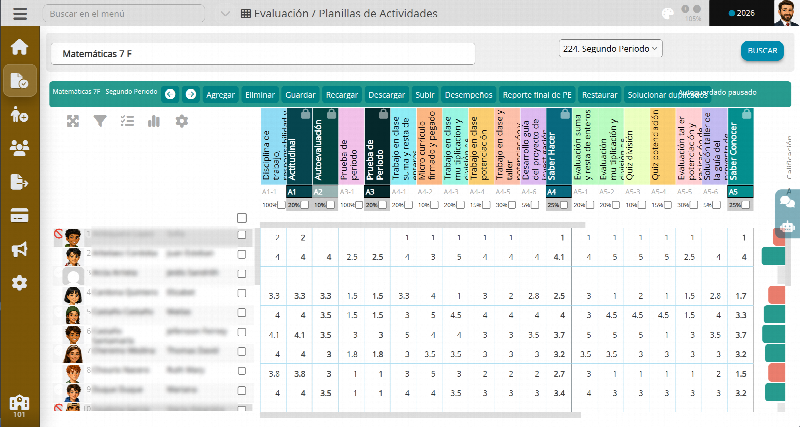
Task: Tick the A1 20% column checkbox
Action: [305, 205]
